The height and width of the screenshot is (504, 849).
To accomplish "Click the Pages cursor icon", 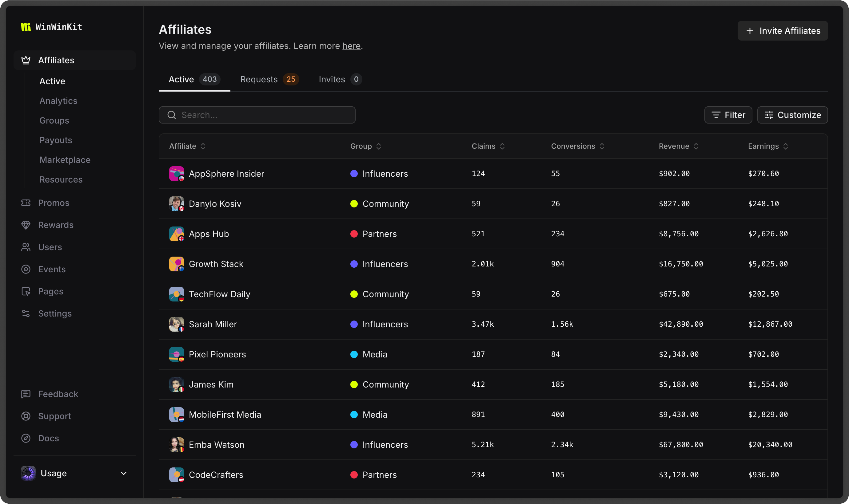I will tap(26, 291).
